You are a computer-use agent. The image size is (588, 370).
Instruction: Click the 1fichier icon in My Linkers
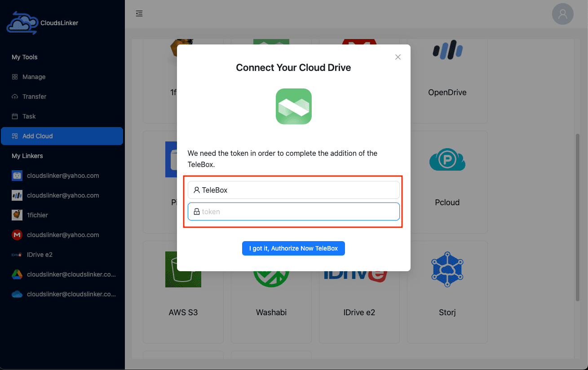pos(17,215)
